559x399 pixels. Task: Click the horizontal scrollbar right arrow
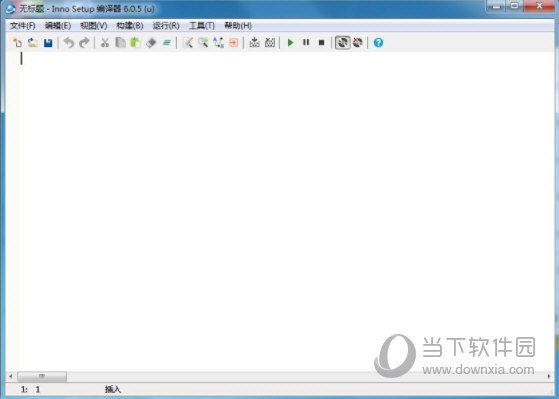coord(549,376)
